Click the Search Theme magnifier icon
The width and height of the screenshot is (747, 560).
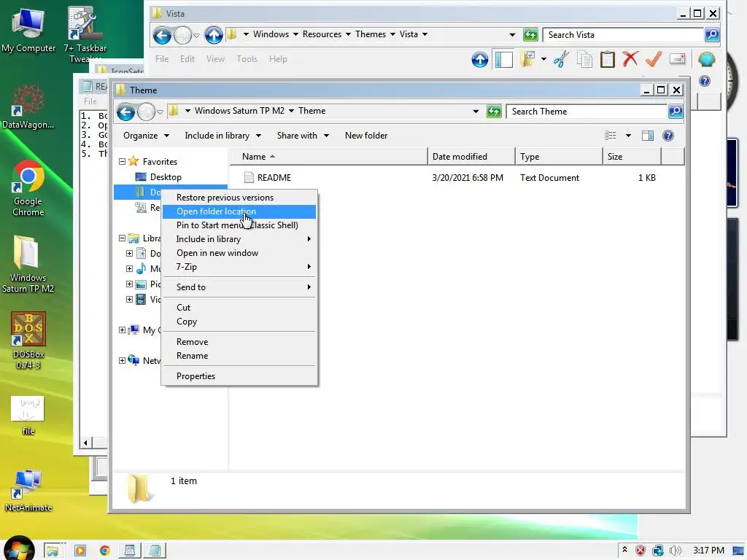click(x=676, y=112)
